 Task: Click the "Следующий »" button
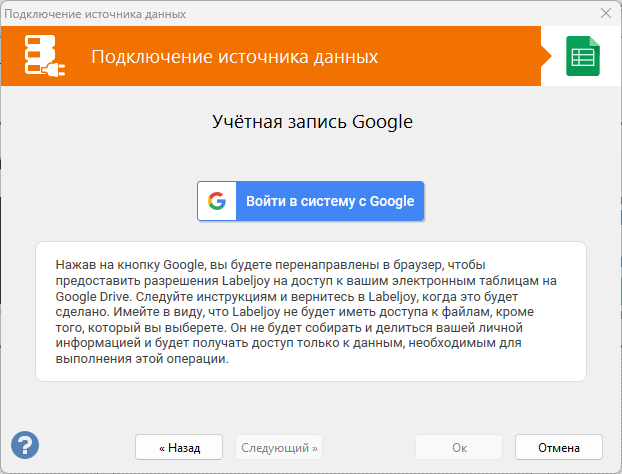click(x=279, y=447)
